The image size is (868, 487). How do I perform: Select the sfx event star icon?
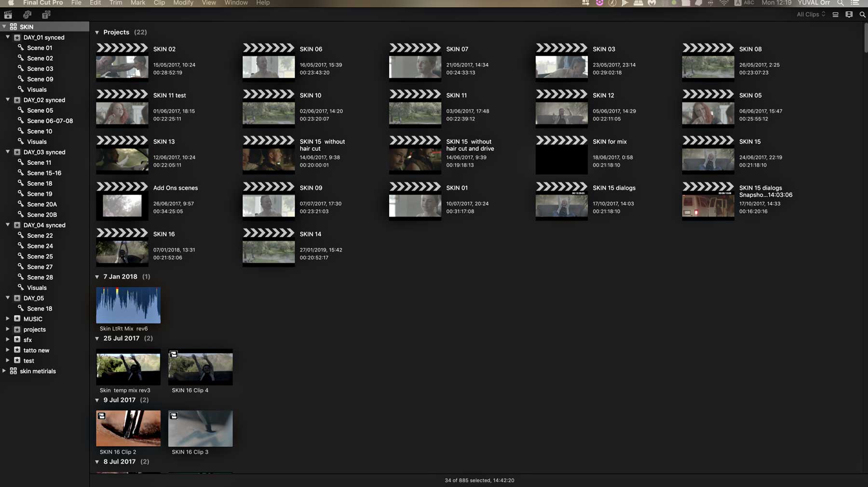coord(17,339)
